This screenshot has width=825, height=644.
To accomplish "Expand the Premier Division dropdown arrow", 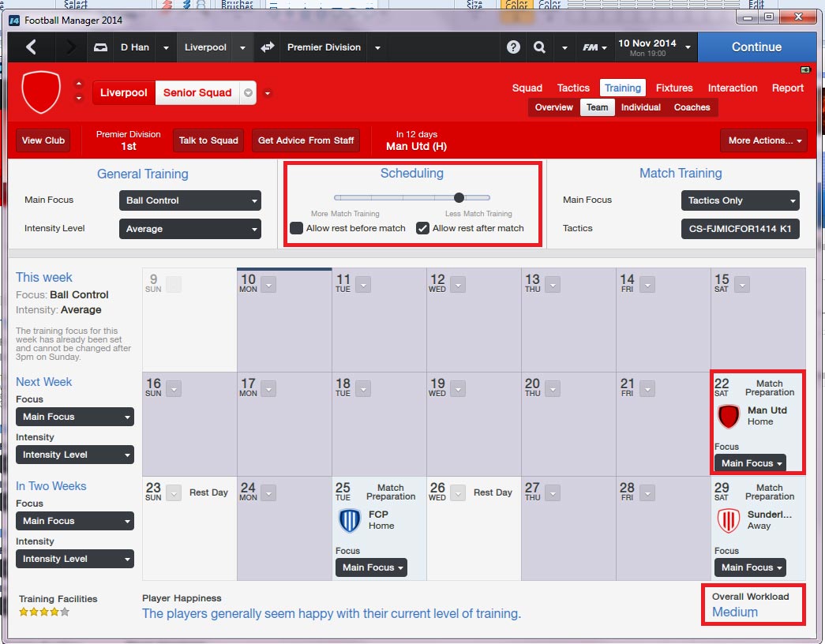I will [x=377, y=47].
